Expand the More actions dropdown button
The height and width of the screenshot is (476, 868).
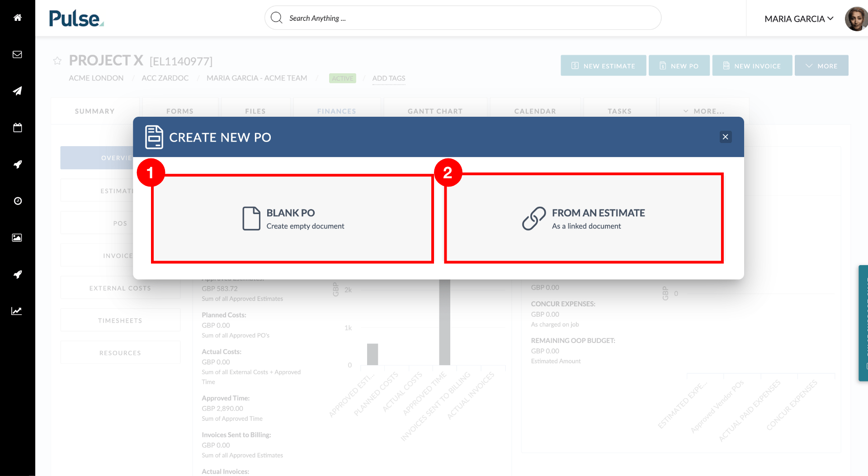pos(821,66)
